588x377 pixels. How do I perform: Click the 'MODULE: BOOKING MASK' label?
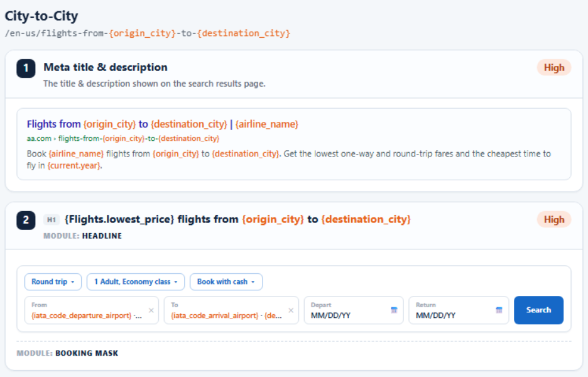(x=67, y=353)
